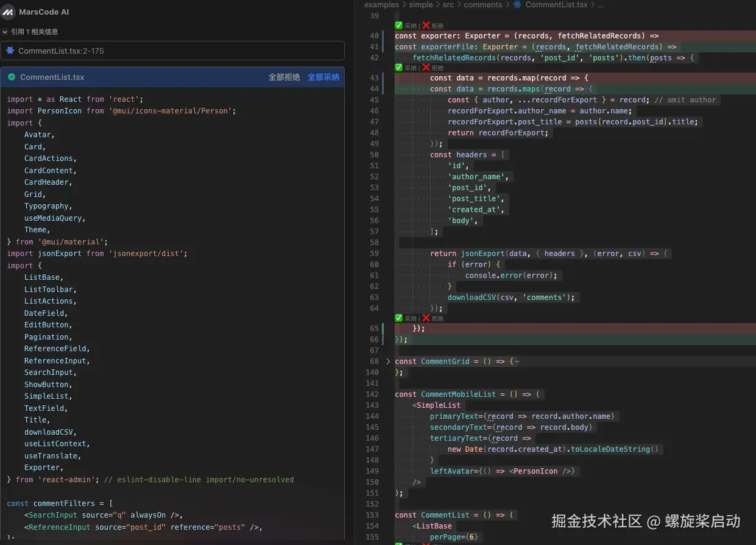Click line number 142 in the gutter
The width and height of the screenshot is (756, 545).
coord(372,394)
